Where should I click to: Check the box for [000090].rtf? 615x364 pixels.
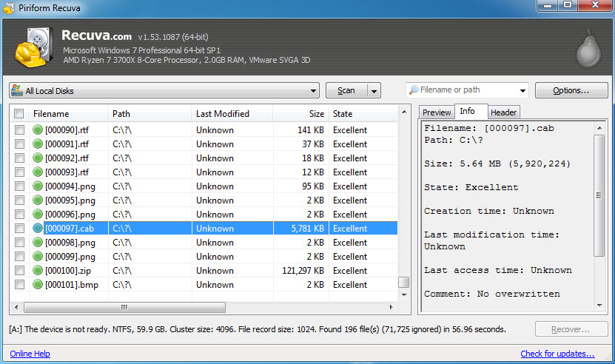(x=19, y=129)
